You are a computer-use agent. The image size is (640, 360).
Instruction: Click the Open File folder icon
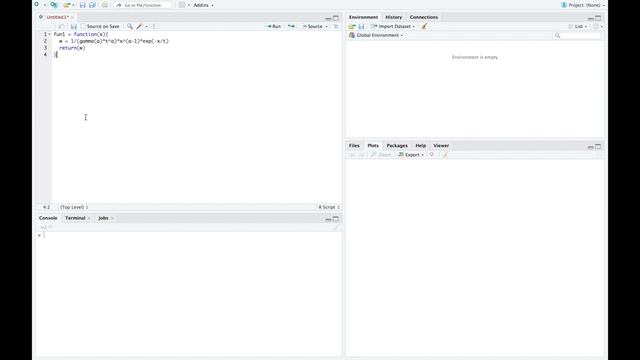click(x=67, y=5)
